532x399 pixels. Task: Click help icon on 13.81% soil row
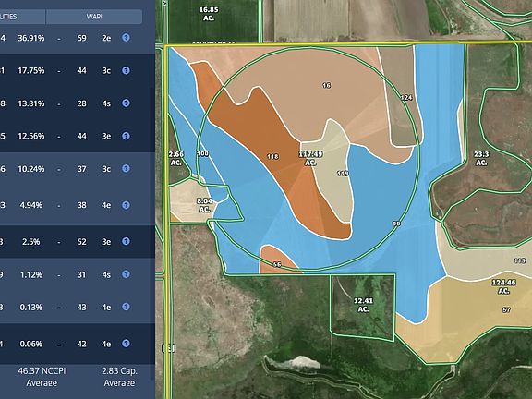(x=126, y=103)
